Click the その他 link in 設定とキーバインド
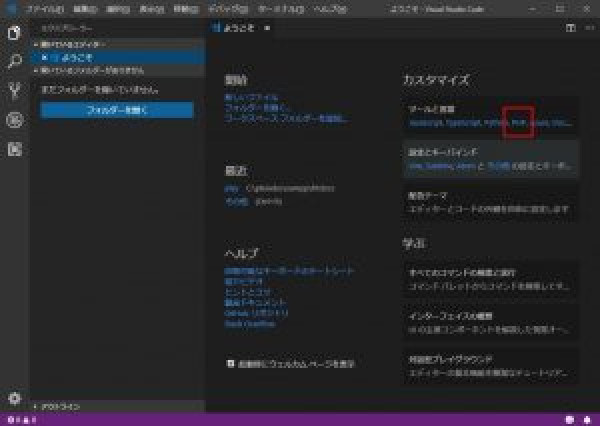 (x=499, y=166)
